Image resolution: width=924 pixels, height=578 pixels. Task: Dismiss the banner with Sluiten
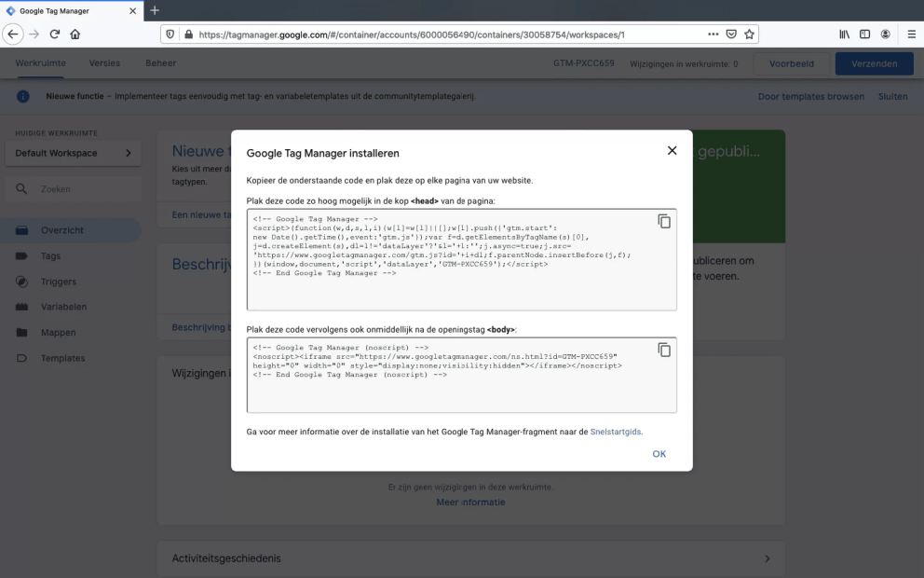click(892, 96)
